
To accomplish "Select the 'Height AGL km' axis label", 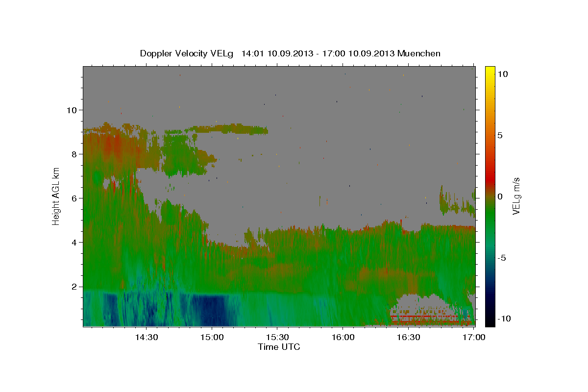I will 56,196.
